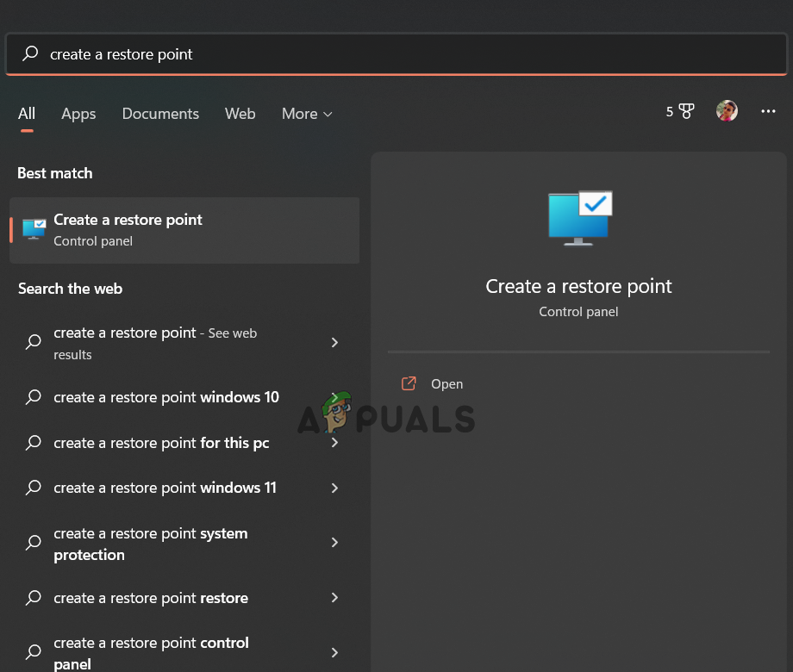This screenshot has height=672, width=793.
Task: Click the Open external-link icon
Action: pyautogui.click(x=409, y=384)
